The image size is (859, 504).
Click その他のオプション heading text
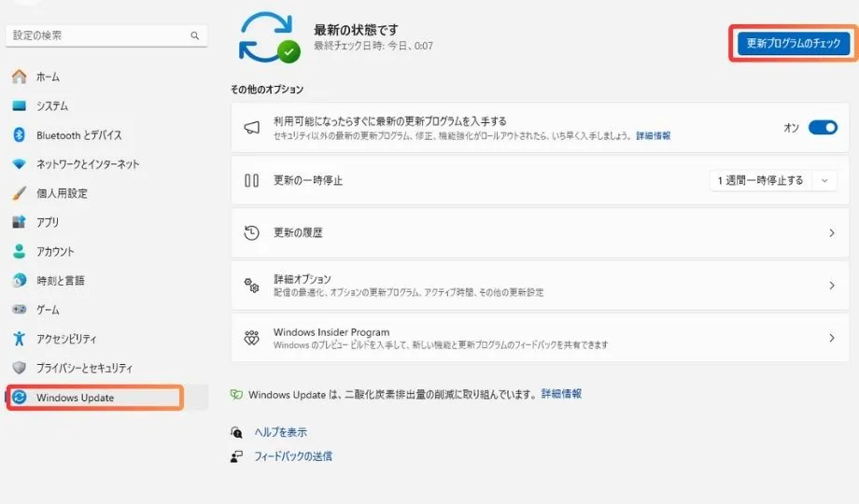coord(267,90)
